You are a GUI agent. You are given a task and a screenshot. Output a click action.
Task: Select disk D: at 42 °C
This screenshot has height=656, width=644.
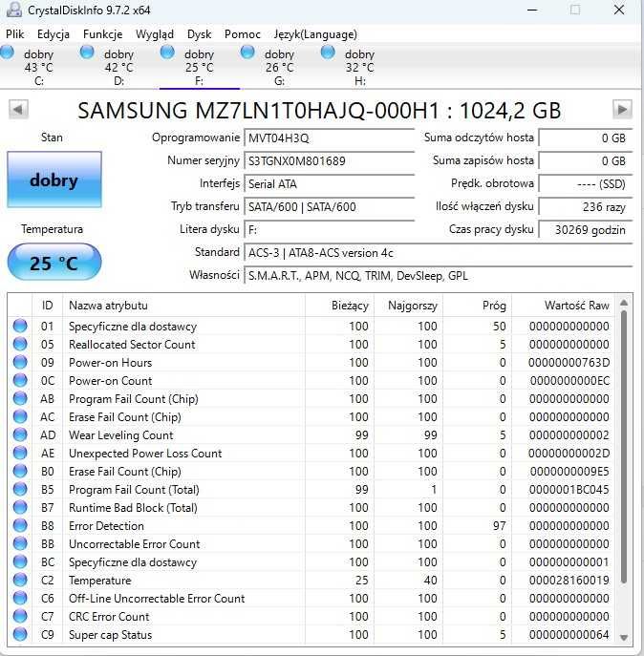click(x=118, y=67)
